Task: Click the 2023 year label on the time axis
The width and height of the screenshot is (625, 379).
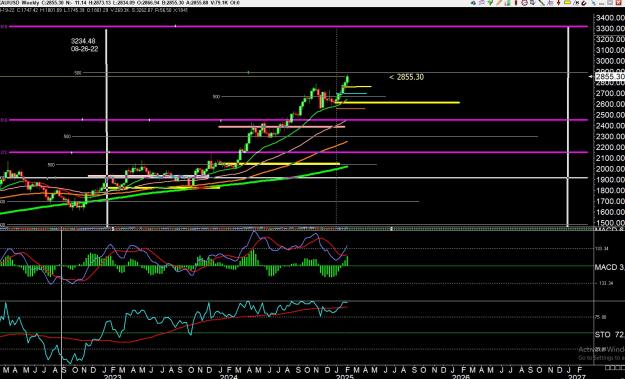Action: pyautogui.click(x=112, y=376)
